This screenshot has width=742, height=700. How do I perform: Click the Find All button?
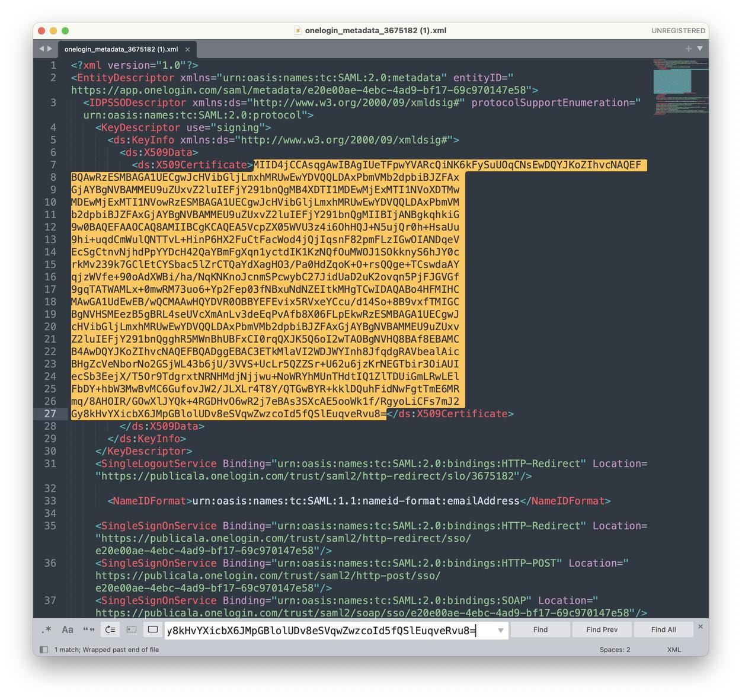point(663,629)
